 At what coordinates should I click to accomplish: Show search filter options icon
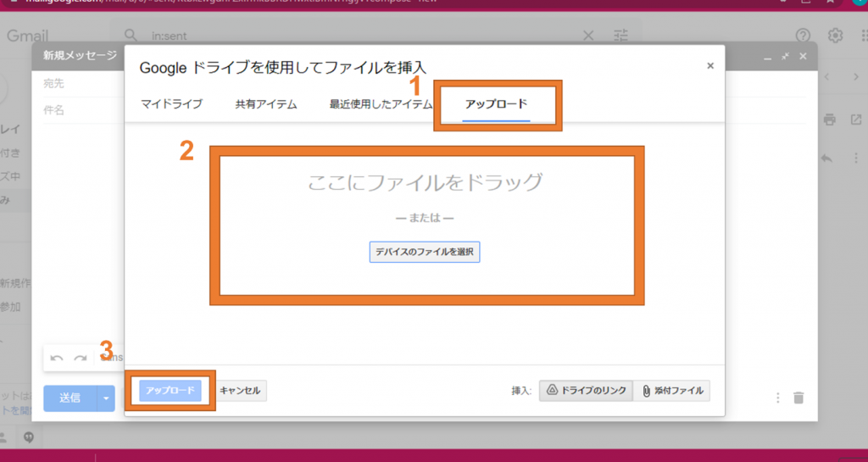621,36
